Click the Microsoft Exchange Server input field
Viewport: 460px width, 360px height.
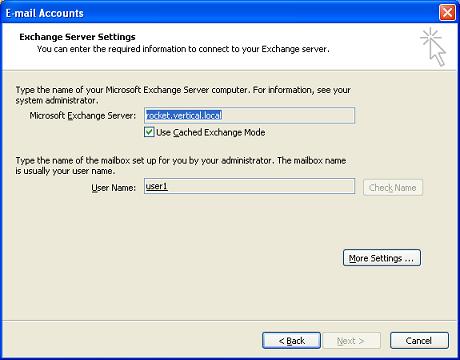(249, 115)
